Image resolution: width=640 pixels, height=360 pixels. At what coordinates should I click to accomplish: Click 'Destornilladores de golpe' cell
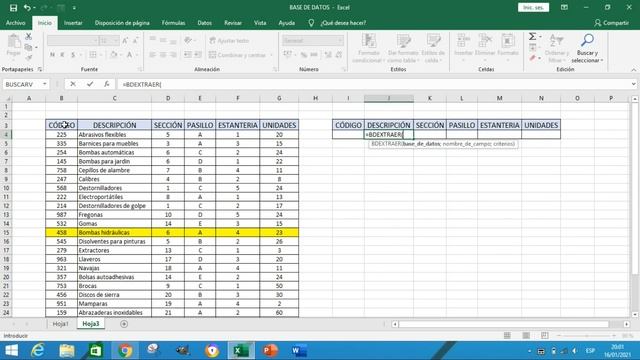tap(114, 206)
